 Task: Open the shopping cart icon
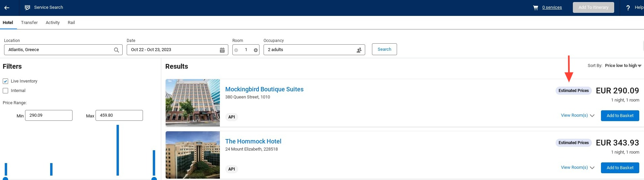[x=536, y=7]
